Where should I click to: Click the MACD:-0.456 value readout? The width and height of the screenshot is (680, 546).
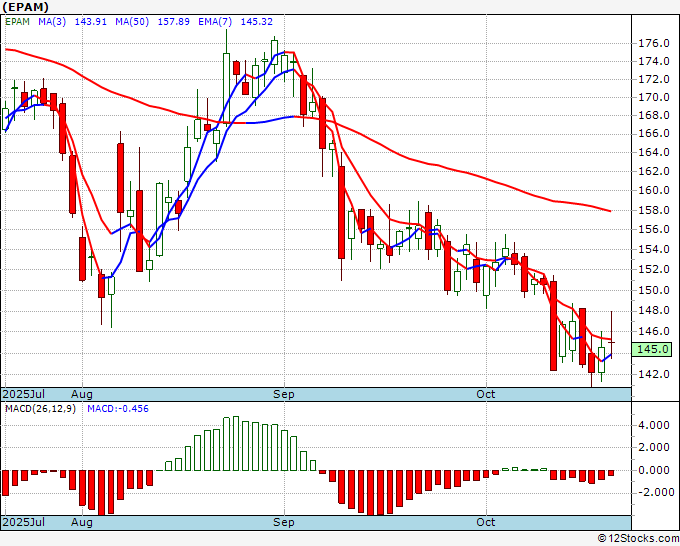119,409
